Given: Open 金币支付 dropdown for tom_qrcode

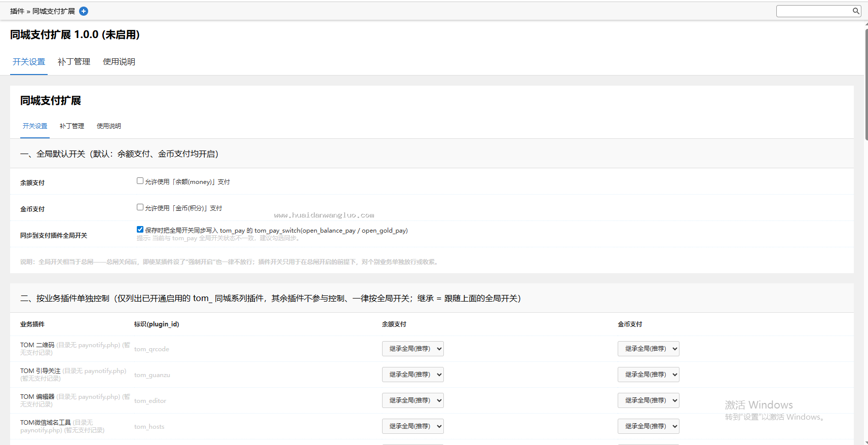Looking at the screenshot, I should [649, 349].
